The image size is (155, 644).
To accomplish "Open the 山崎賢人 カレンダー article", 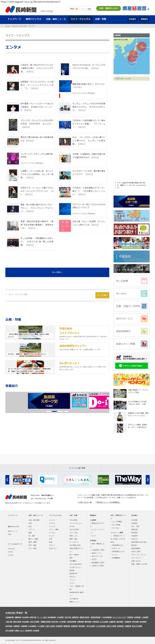I will (x=30, y=175).
